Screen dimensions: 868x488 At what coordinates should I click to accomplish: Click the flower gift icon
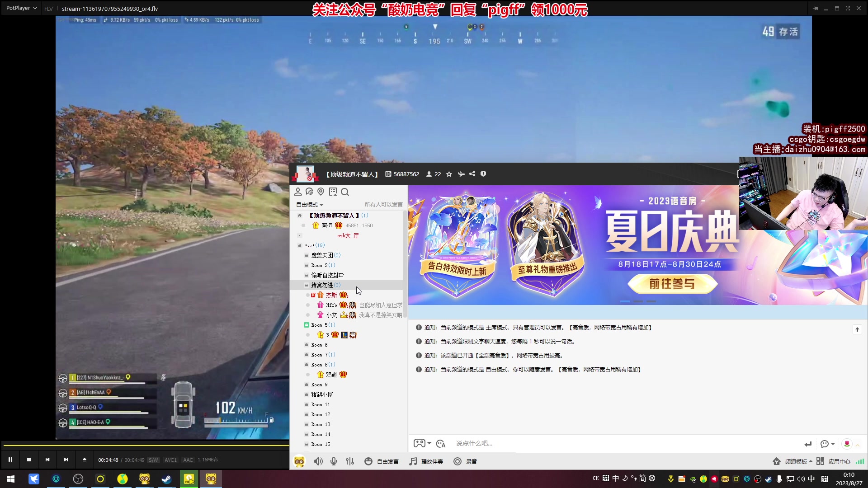click(x=847, y=444)
